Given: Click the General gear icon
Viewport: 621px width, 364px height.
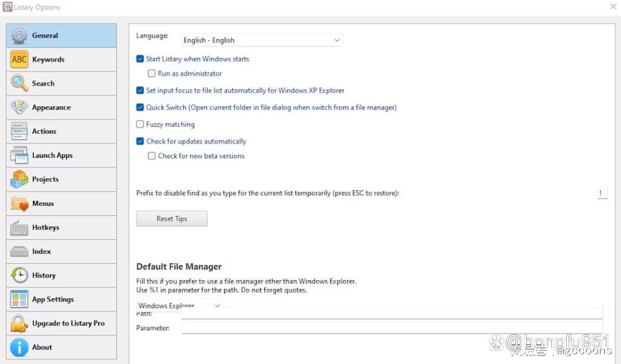Looking at the screenshot, I should 19,36.
